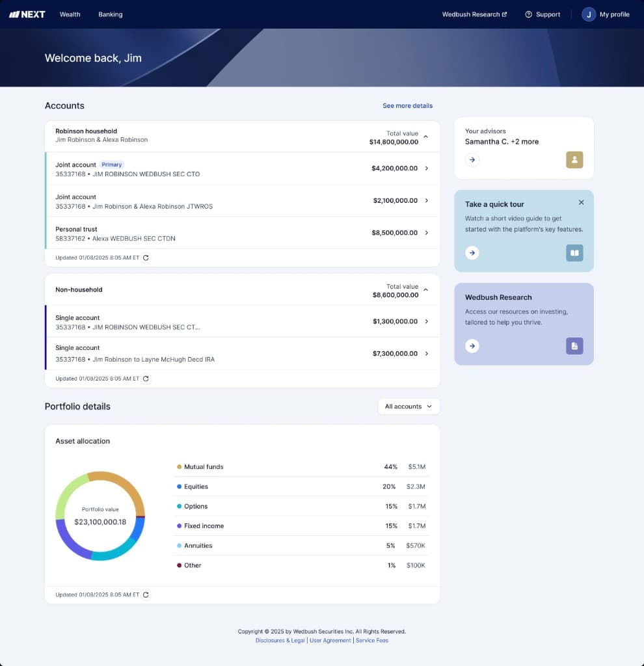Click the donut chart portfolio value

pyautogui.click(x=100, y=522)
